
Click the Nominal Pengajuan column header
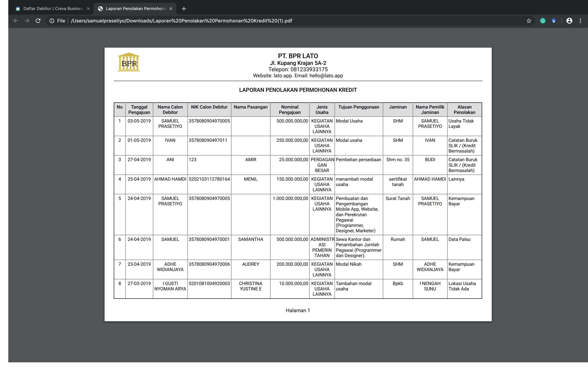point(290,110)
